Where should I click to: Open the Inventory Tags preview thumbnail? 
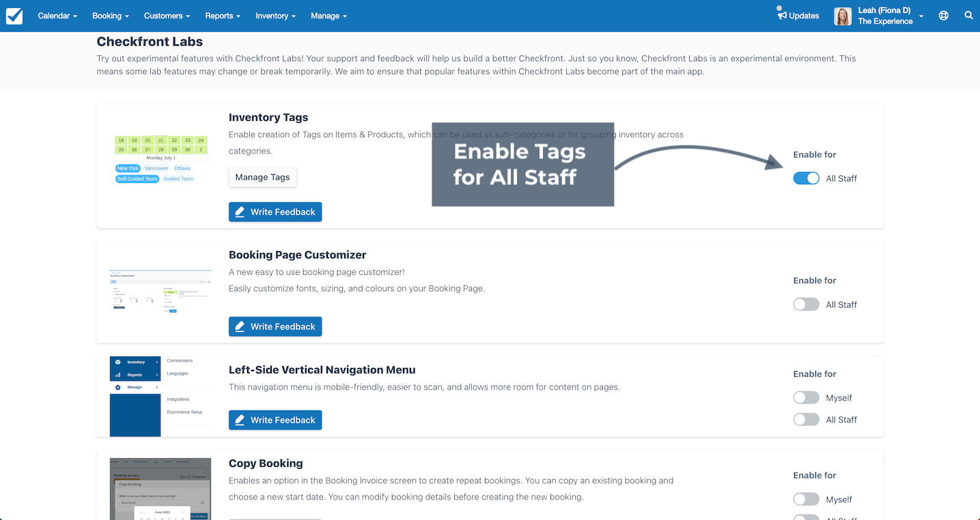click(160, 159)
